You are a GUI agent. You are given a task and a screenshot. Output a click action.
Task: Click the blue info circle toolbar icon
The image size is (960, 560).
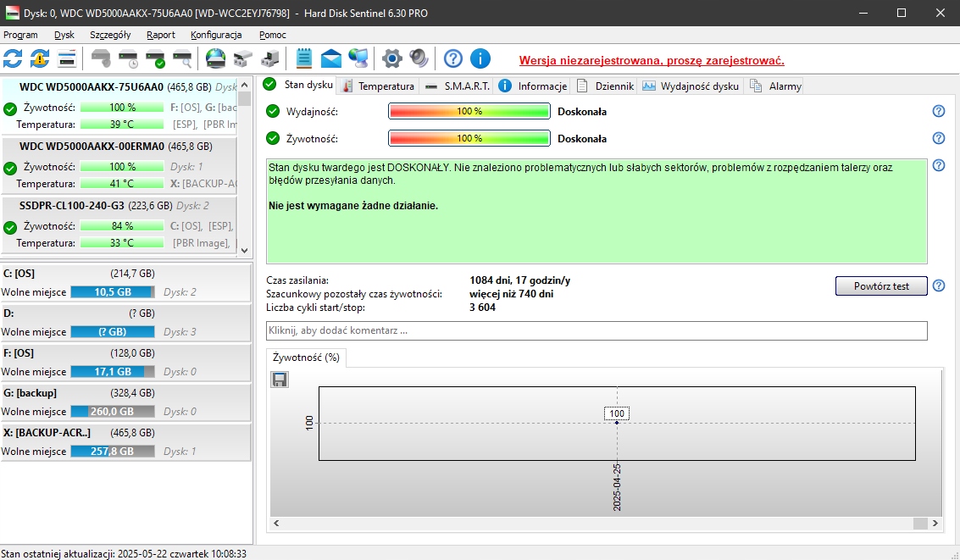point(480,58)
